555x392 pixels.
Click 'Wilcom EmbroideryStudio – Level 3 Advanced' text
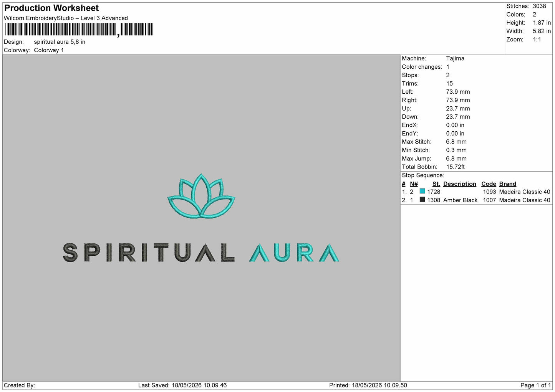tap(66, 18)
